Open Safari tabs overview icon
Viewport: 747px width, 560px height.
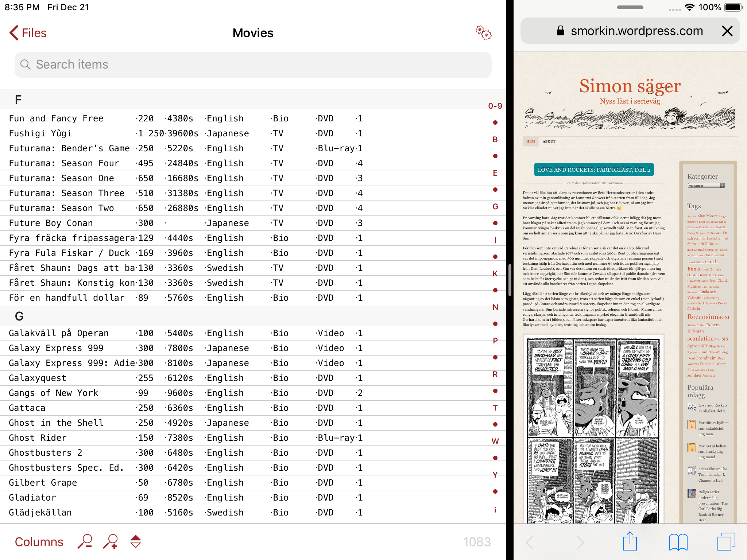[726, 542]
